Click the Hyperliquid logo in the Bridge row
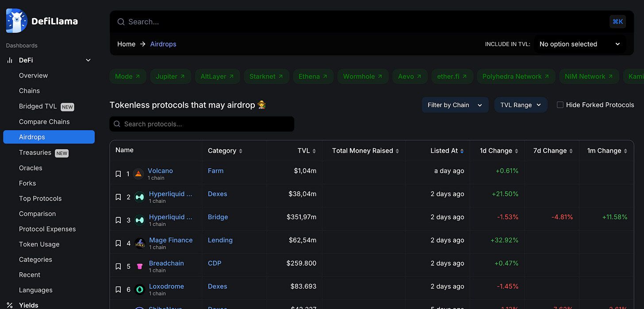The width and height of the screenshot is (644, 309). tap(140, 220)
